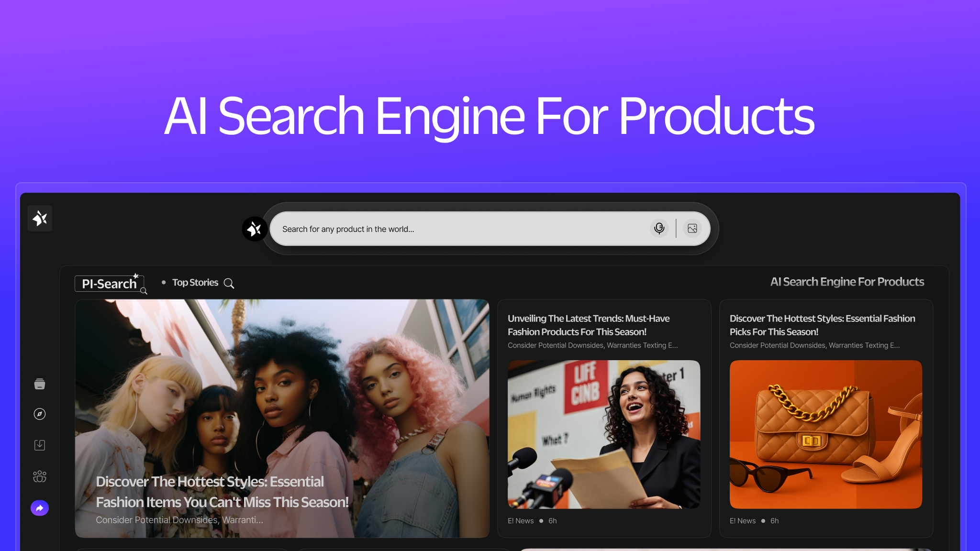Open the community people sidebar icon
The width and height of the screenshot is (980, 551).
[x=40, y=476]
